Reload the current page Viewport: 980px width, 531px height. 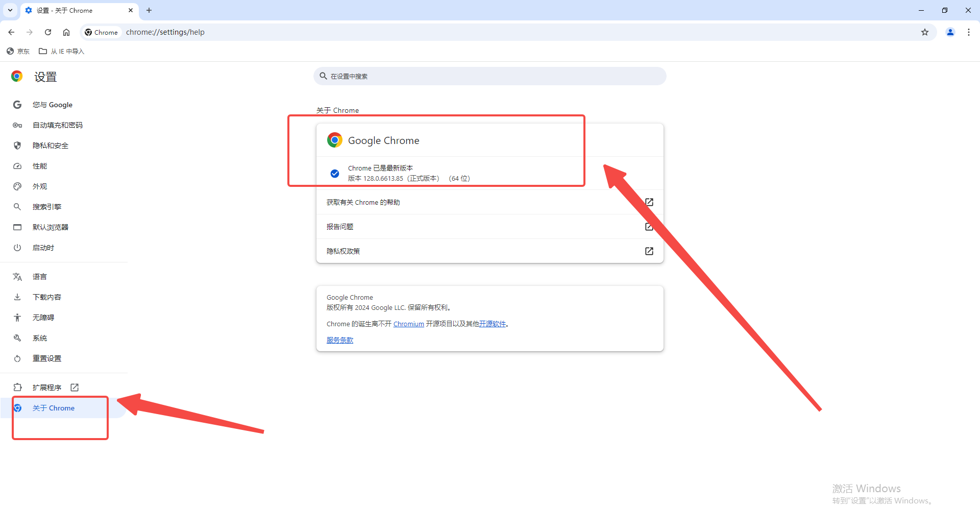click(48, 32)
